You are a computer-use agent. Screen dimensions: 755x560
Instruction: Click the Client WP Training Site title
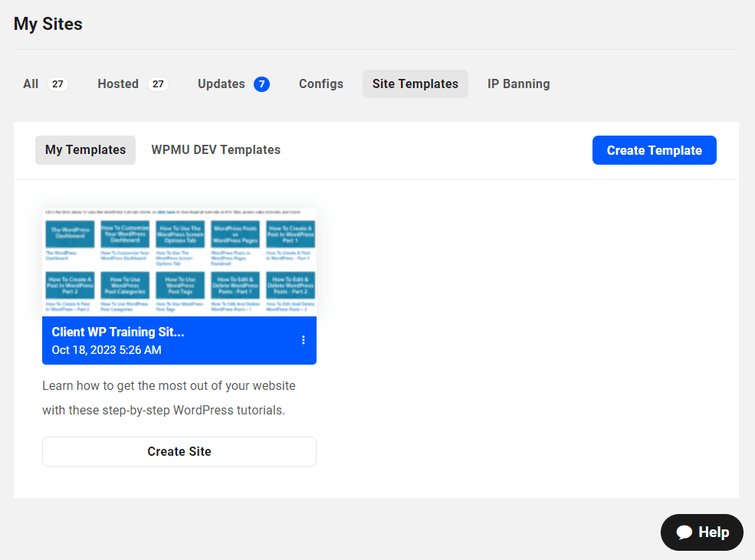[118, 332]
